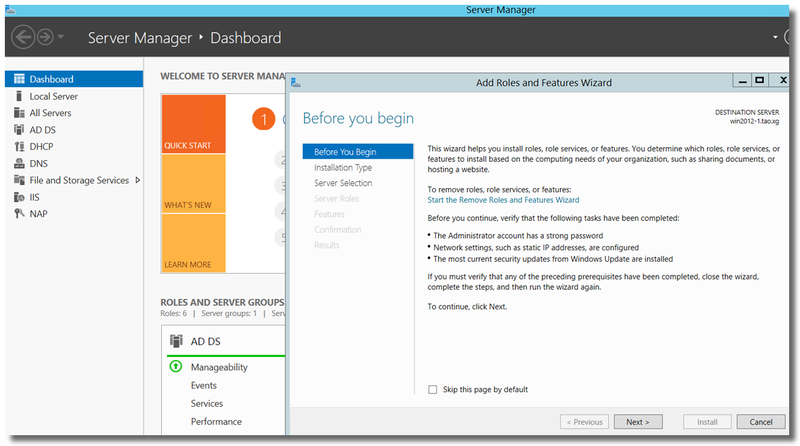Minimize the Add Roles and Features Wizard
Viewport: 800px width, 446px height.
click(x=742, y=81)
